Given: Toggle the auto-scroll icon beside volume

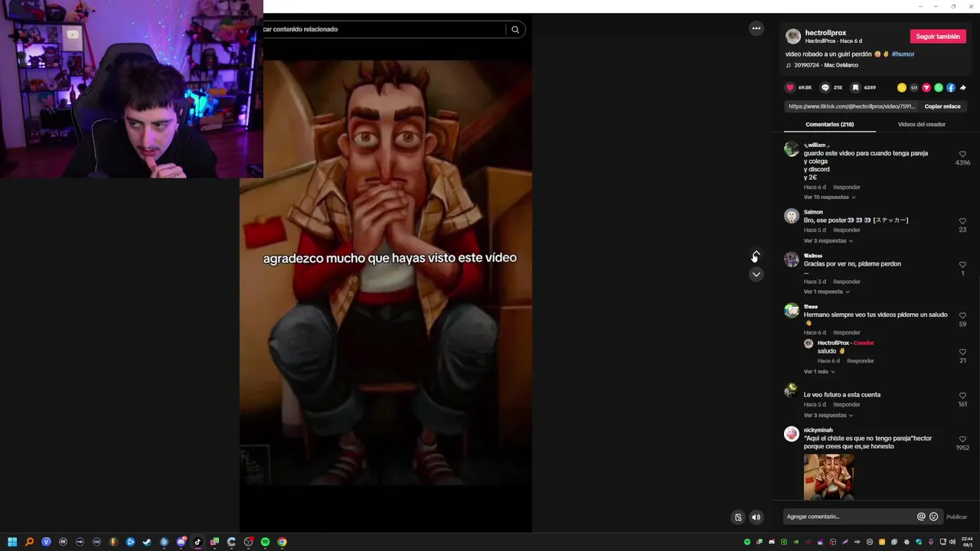Looking at the screenshot, I should [738, 517].
